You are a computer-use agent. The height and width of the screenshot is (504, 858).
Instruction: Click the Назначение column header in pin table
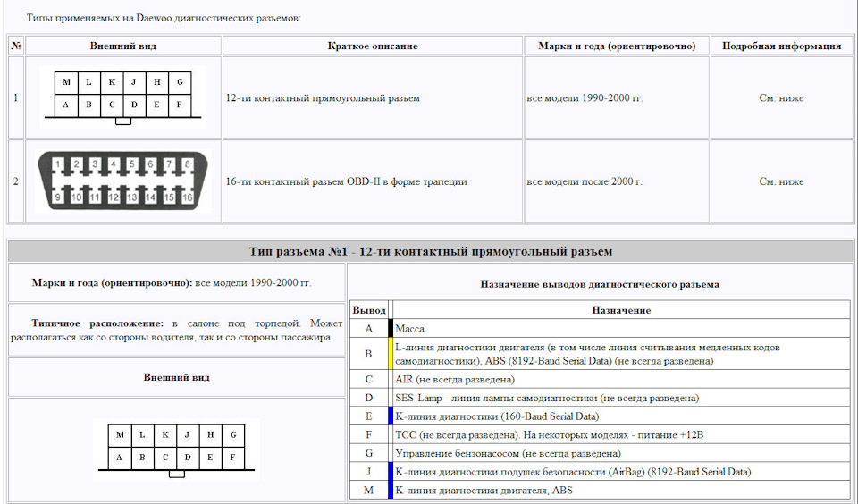[622, 310]
